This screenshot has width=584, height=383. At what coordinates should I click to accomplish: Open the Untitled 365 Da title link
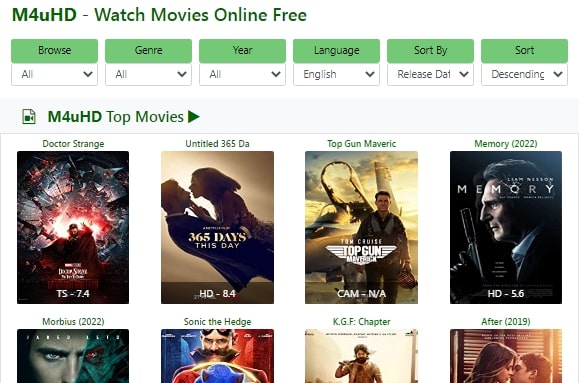(x=218, y=144)
